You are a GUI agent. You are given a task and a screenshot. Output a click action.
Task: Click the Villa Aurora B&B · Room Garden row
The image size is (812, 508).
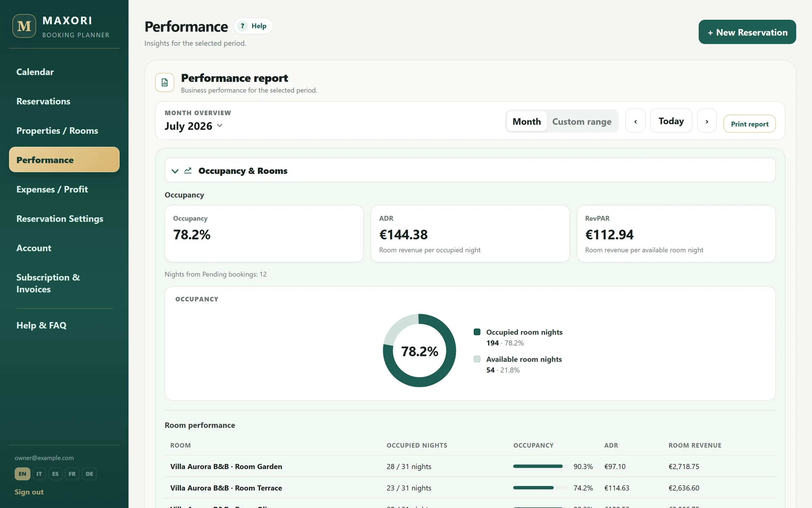point(470,466)
